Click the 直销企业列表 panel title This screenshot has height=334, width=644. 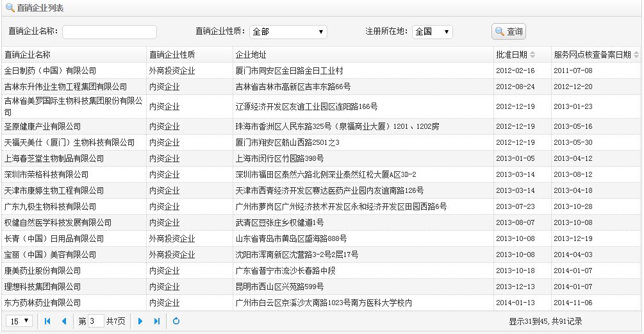[40, 8]
